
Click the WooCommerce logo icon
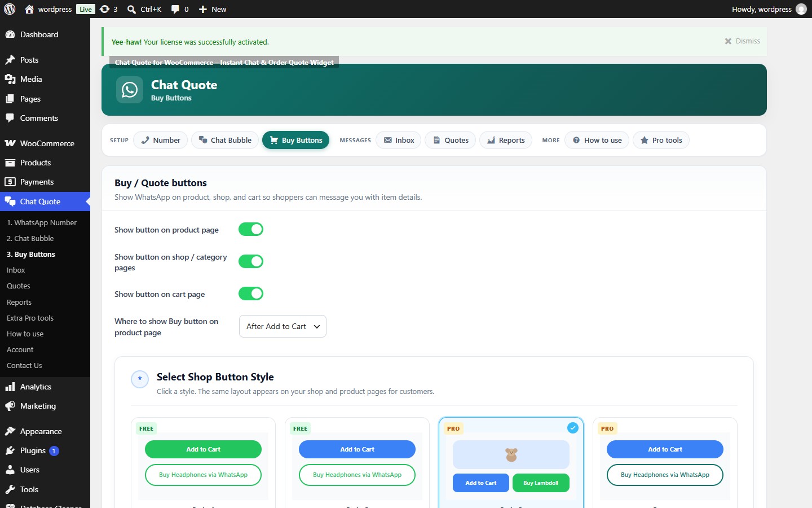(10, 143)
